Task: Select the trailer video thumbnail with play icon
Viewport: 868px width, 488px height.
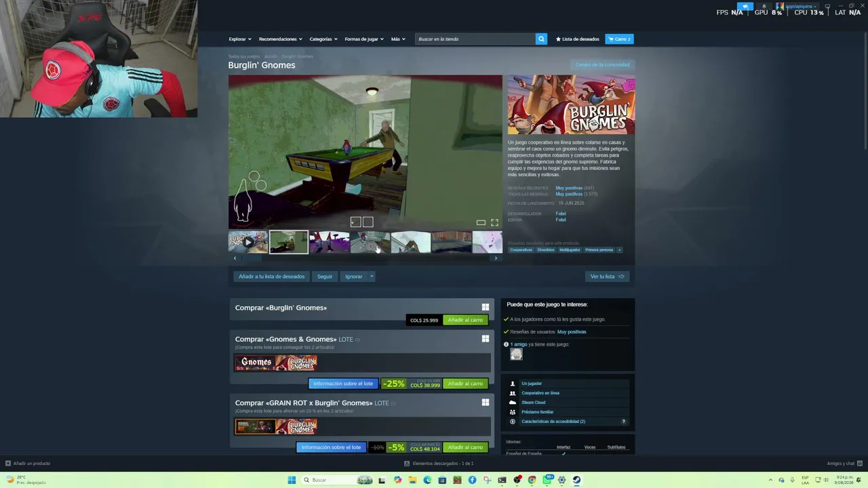Action: [x=248, y=242]
